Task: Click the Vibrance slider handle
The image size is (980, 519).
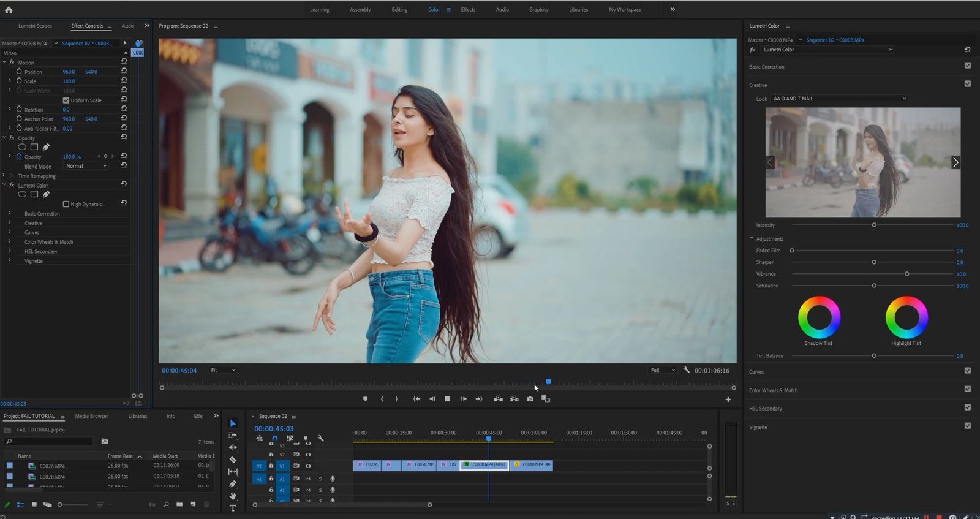Action: [x=907, y=274]
